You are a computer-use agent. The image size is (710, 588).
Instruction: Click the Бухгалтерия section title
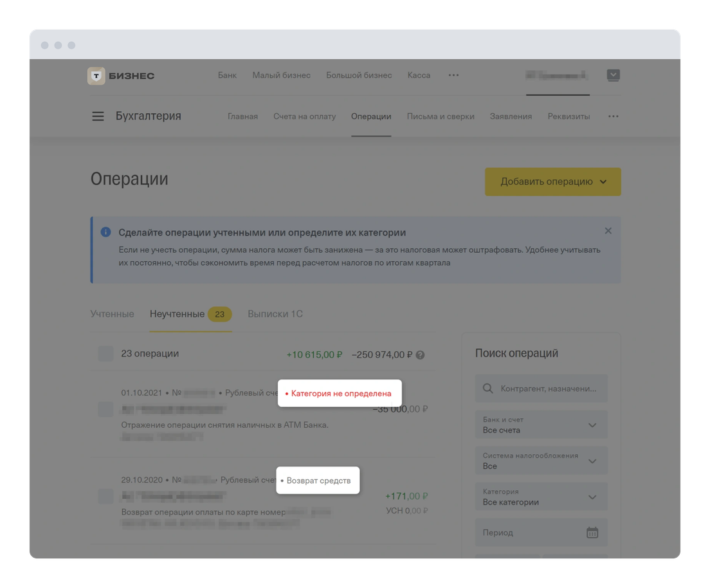pos(149,116)
